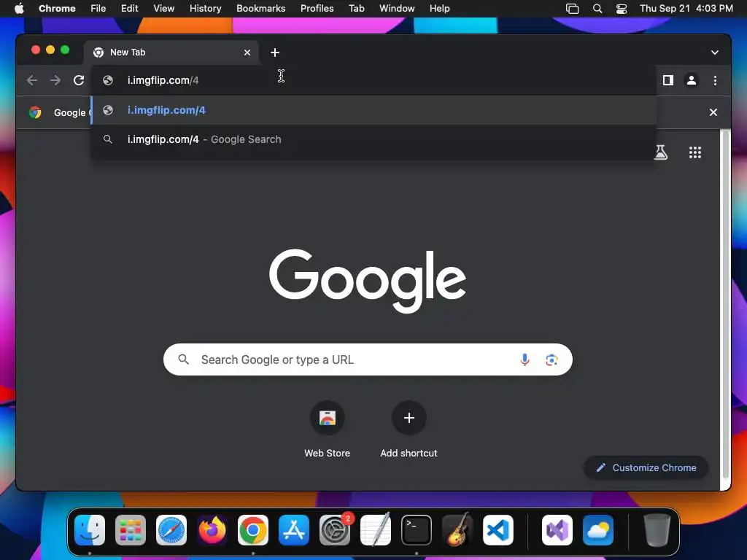Open the Web Store shortcut
This screenshot has width=747, height=560.
[327, 429]
